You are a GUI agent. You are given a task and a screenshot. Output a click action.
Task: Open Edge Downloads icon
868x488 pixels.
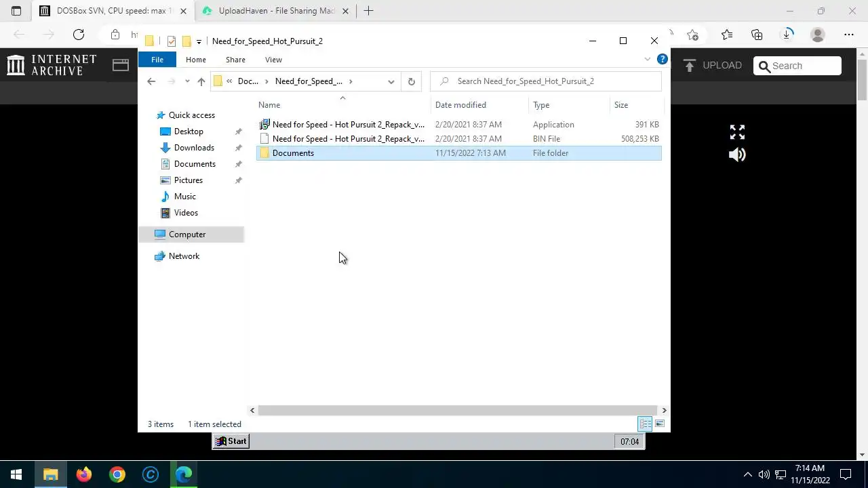(787, 35)
